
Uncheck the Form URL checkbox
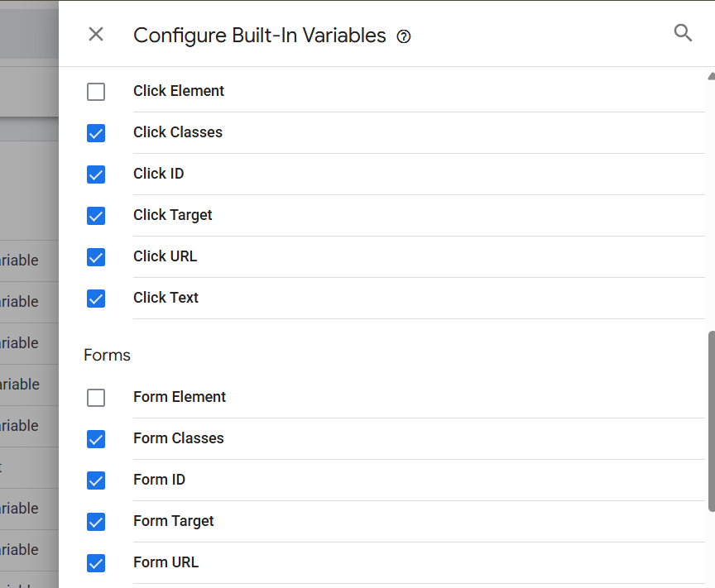96,563
